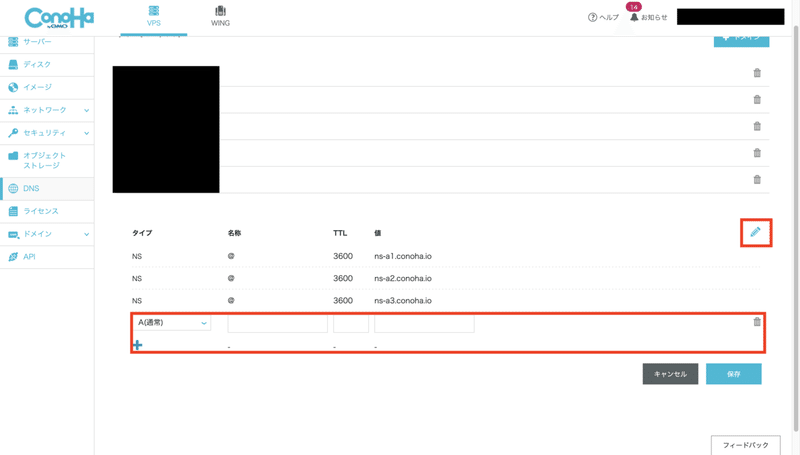Image resolution: width=800 pixels, height=455 pixels.
Task: Focus the TTL input field
Action: (351, 324)
